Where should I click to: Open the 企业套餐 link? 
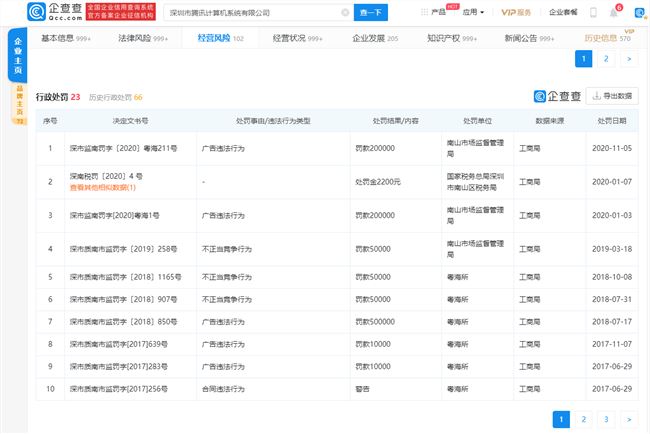point(563,12)
